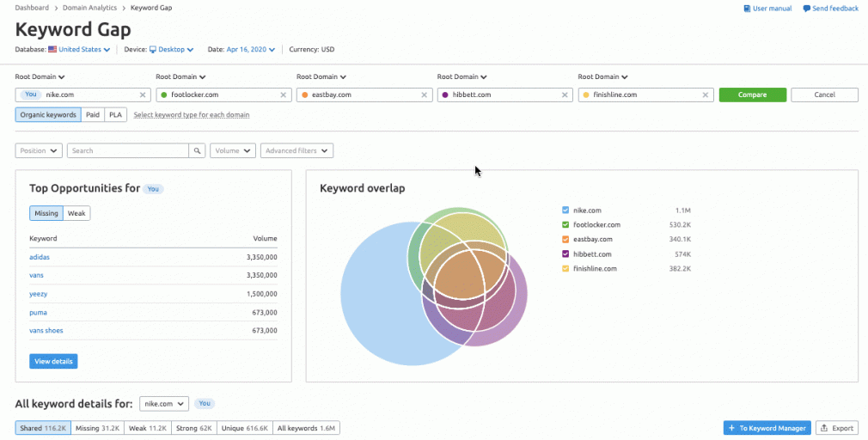Image resolution: width=868 pixels, height=440 pixels.
Task: Expand Root Domain dropdown above nike.com
Action: [40, 77]
